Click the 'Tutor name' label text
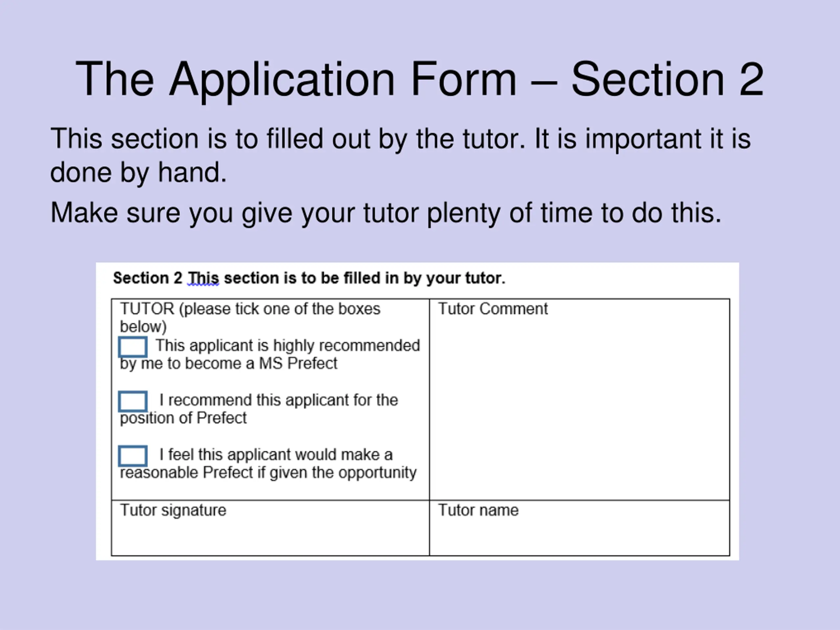Screen dimensions: 840x630 coord(478,510)
